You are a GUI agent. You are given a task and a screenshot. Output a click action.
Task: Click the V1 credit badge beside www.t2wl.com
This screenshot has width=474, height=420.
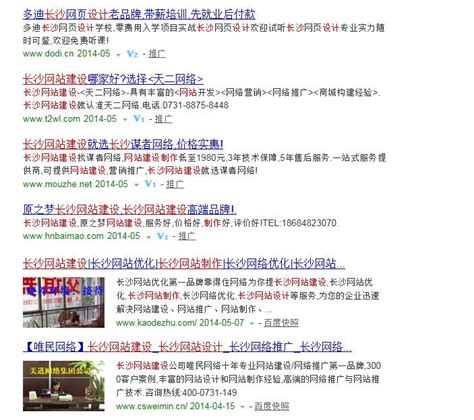139,119
